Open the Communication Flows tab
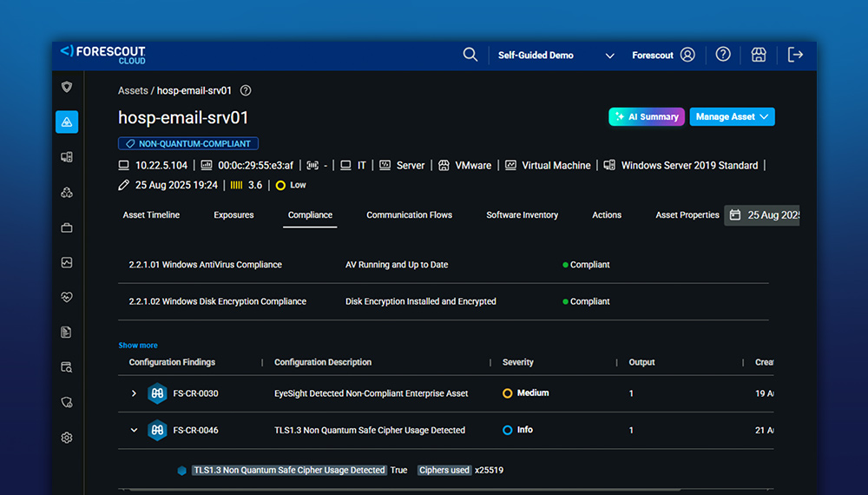The image size is (868, 495). pyautogui.click(x=409, y=214)
